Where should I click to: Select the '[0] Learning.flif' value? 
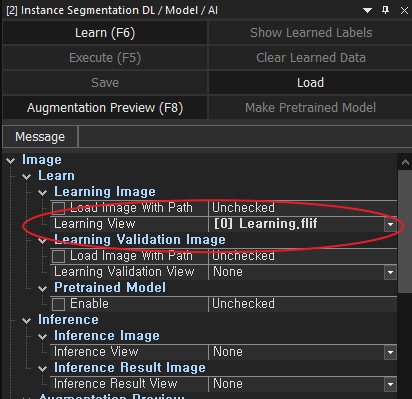(266, 224)
